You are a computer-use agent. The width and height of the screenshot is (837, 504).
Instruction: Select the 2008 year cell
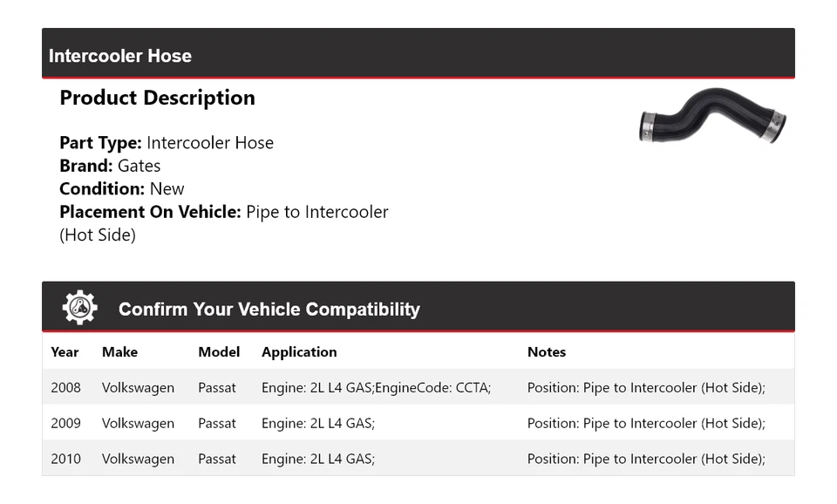click(65, 387)
